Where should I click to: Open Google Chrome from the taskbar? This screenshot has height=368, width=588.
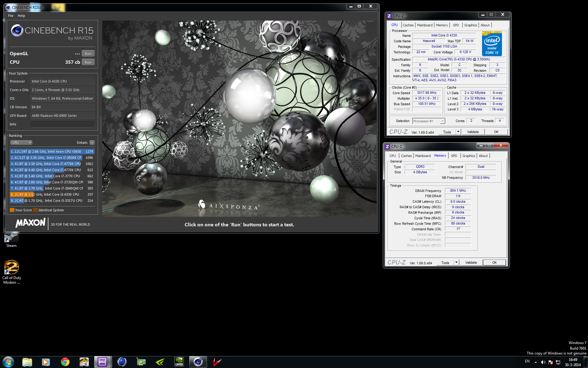coord(65,362)
